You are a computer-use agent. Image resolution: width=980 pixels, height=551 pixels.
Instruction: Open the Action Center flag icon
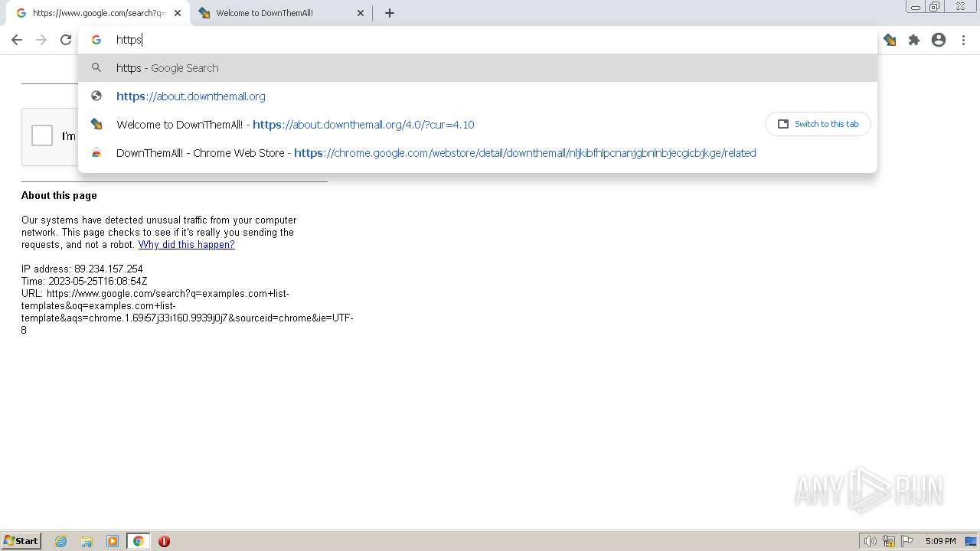point(907,541)
